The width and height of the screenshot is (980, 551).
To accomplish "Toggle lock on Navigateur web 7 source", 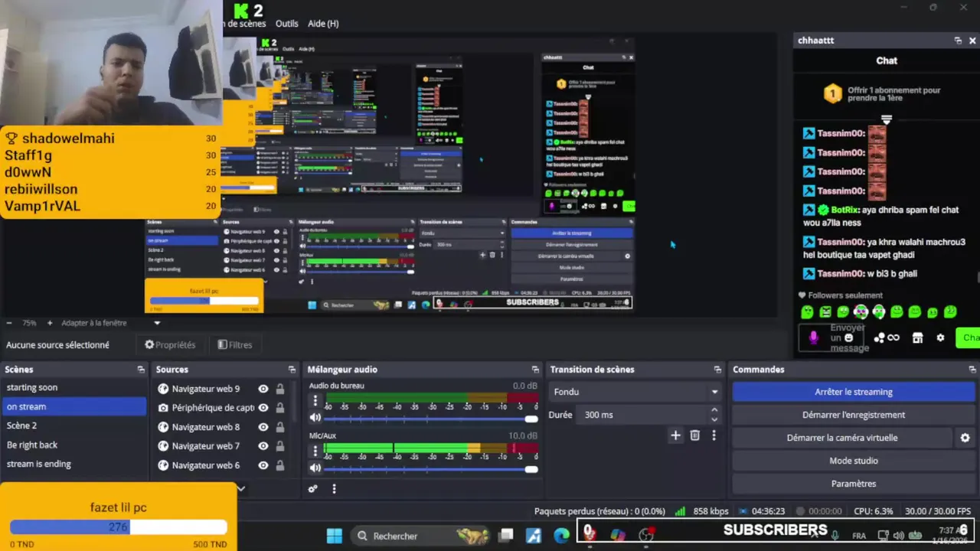I will [280, 446].
